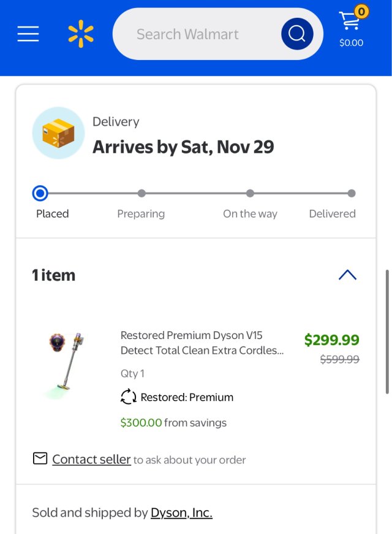Open the Dyson V15 vacuum thumbnail
The height and width of the screenshot is (534, 392).
(x=66, y=365)
